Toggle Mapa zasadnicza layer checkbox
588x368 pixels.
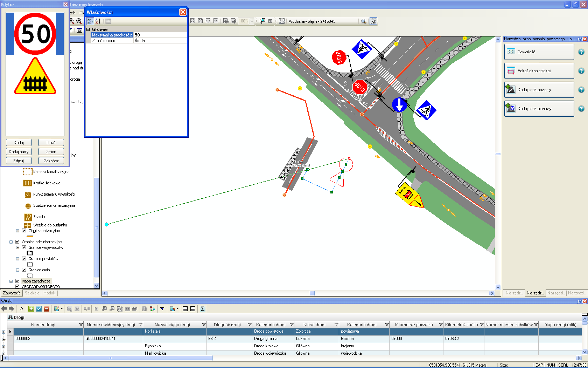17,281
